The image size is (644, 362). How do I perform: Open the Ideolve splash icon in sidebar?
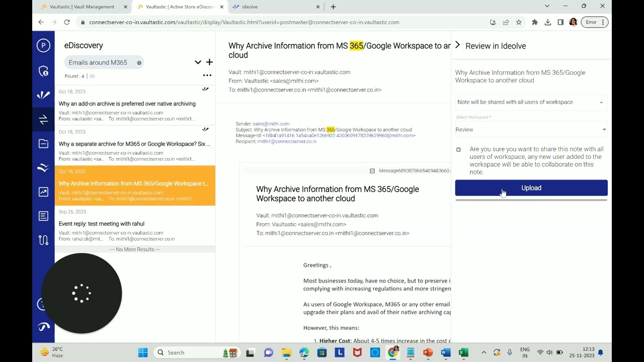43,95
